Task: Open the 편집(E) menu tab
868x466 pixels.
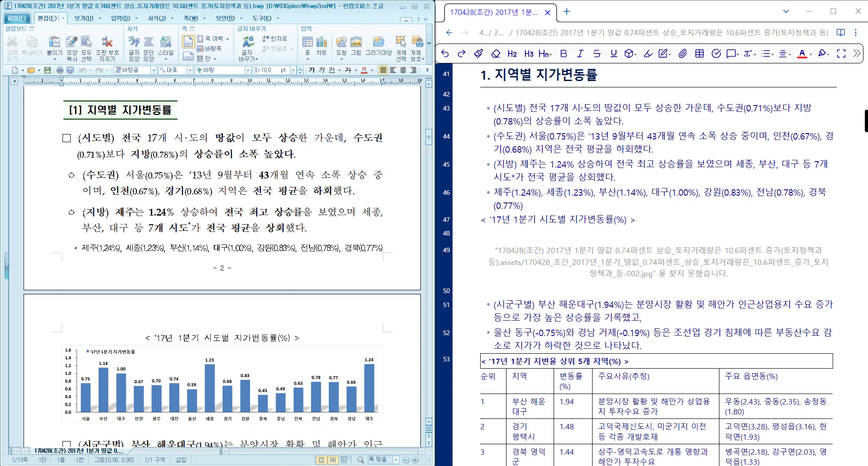Action: pos(47,18)
